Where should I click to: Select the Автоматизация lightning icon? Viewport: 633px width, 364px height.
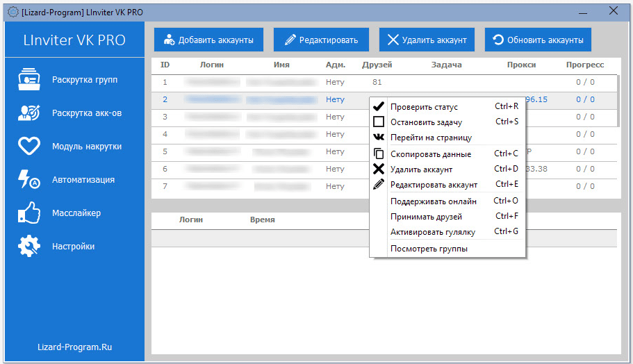point(28,179)
